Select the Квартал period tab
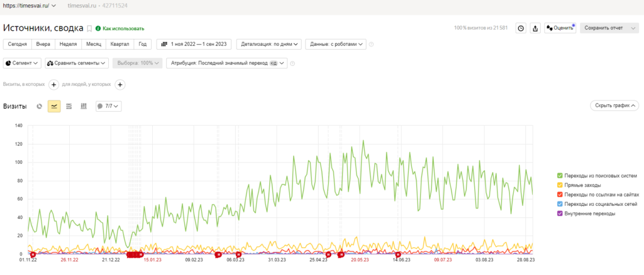Image resolution: width=644 pixels, height=275 pixels. click(x=120, y=44)
